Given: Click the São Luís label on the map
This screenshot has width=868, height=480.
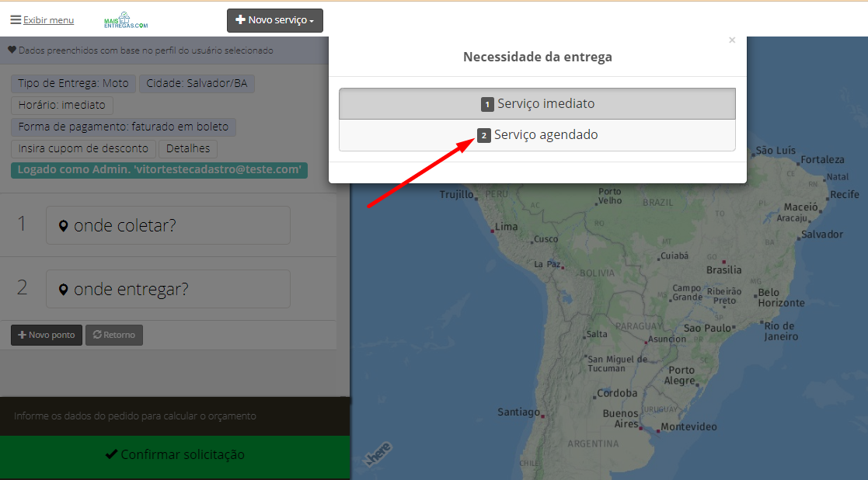Looking at the screenshot, I should click(776, 151).
